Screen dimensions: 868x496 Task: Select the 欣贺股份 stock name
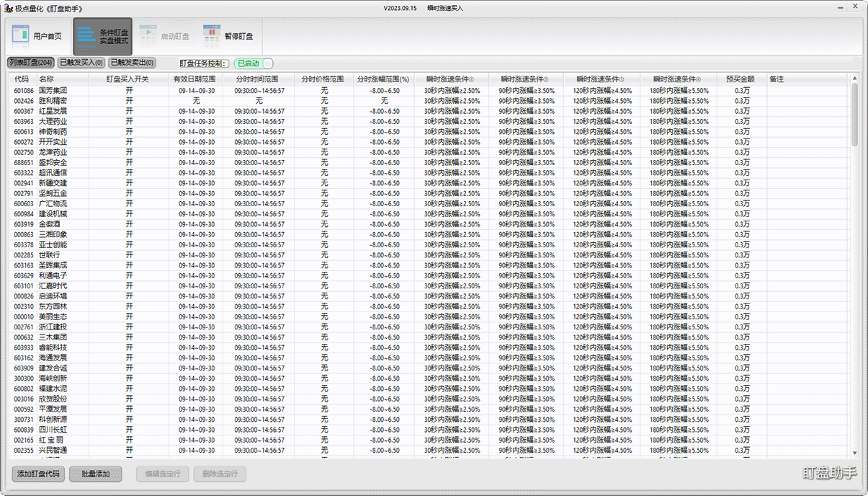[x=53, y=399]
